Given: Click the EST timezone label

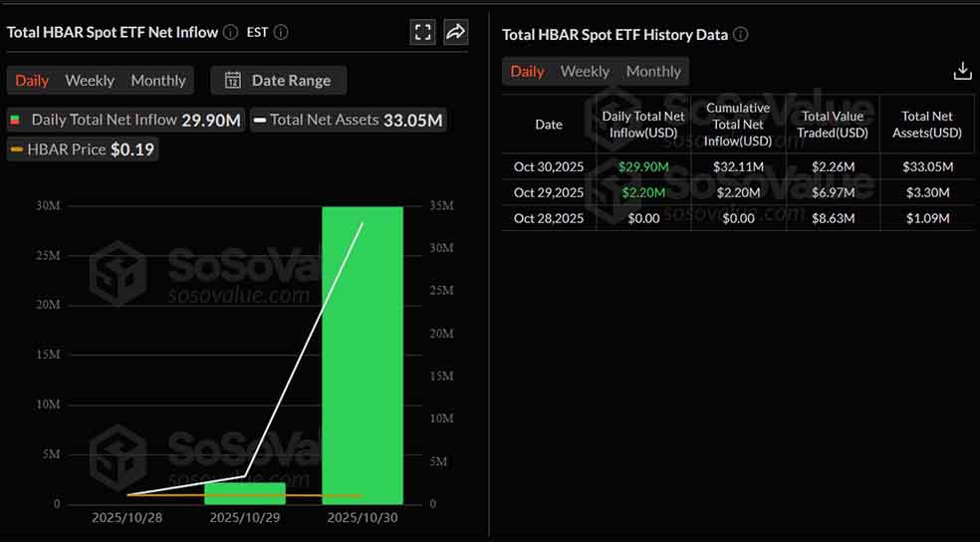Looking at the screenshot, I should [x=258, y=33].
